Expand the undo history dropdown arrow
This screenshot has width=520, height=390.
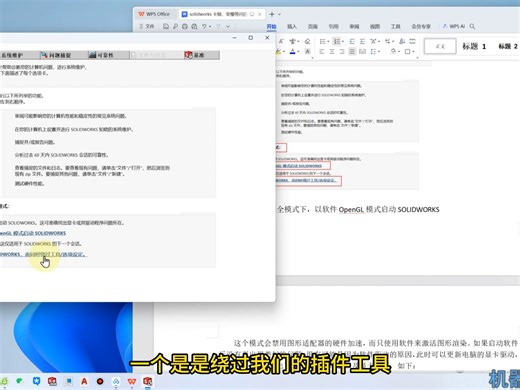pyautogui.click(x=210, y=27)
